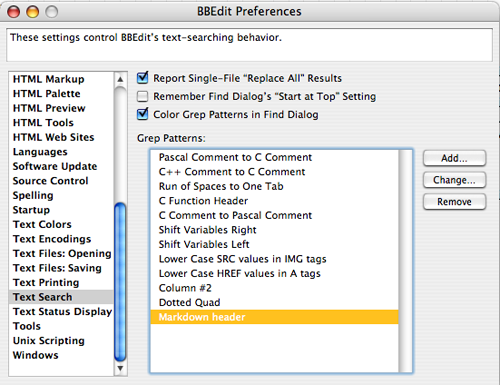Remove the selected grep pattern
The image size is (500, 385).
tap(454, 202)
